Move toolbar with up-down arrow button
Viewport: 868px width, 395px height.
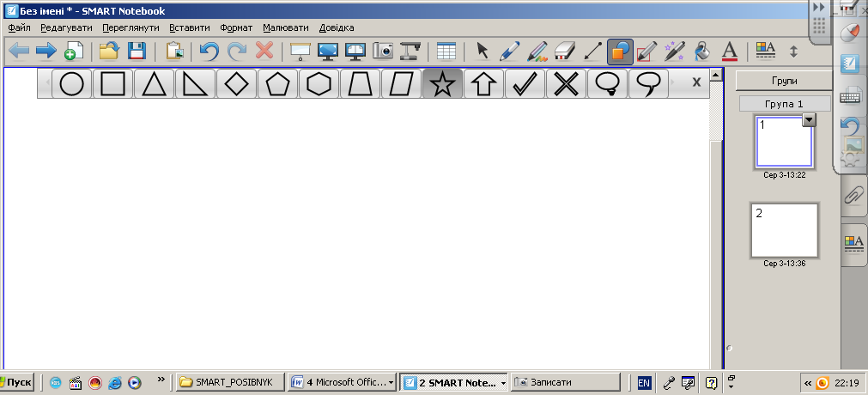(x=793, y=52)
